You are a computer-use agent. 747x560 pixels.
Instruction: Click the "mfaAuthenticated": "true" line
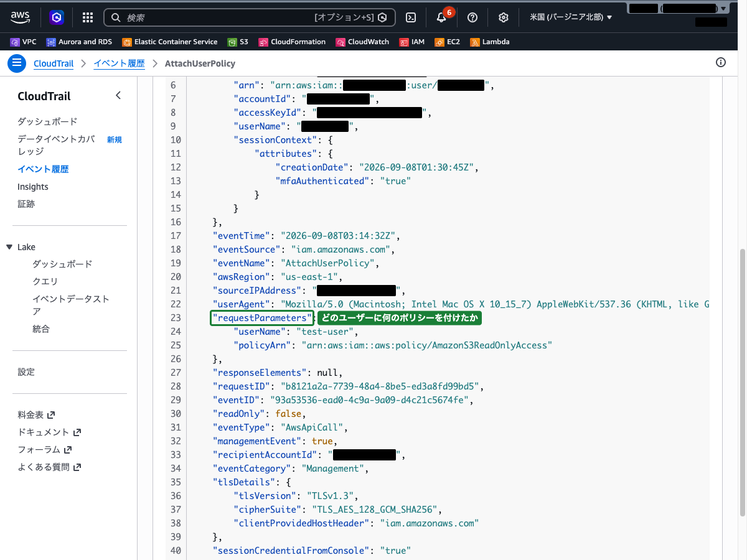tap(344, 181)
